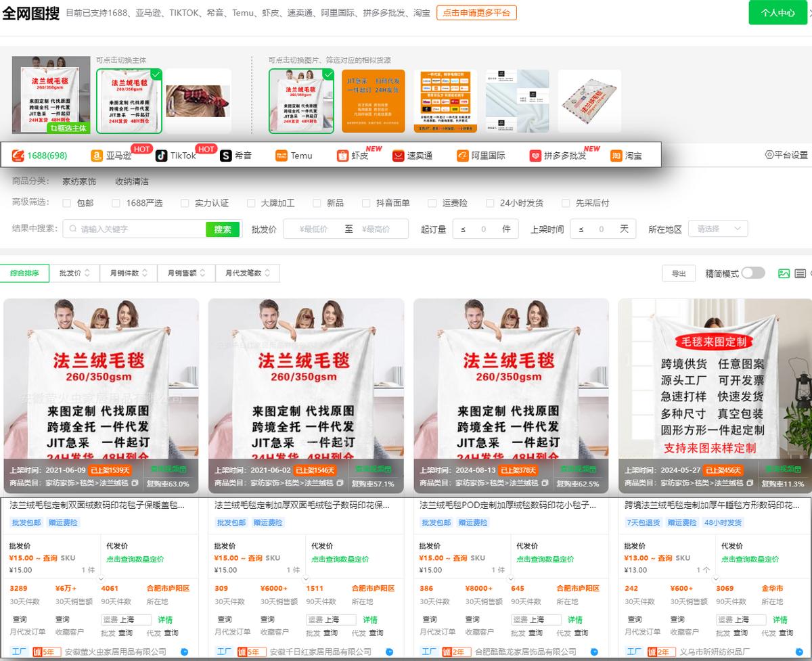Click the 淘宝 platform icon
Image resolution: width=812 pixels, height=661 pixels.
coord(618,155)
